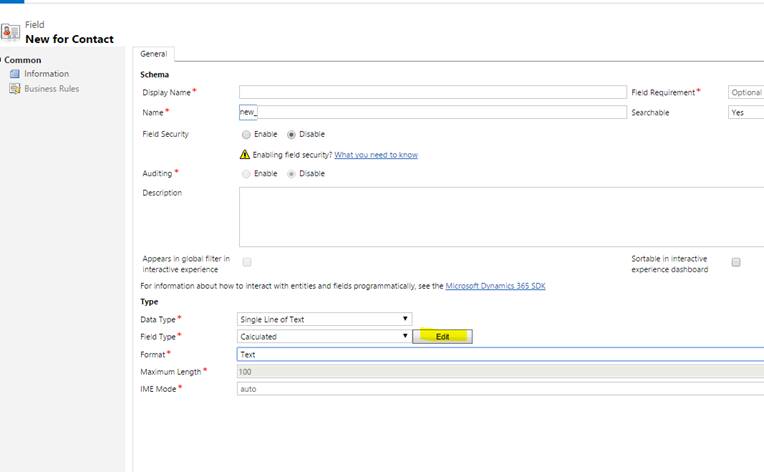This screenshot has height=472, width=764.
Task: Click the Name input with new_ prefix
Action: click(x=433, y=112)
